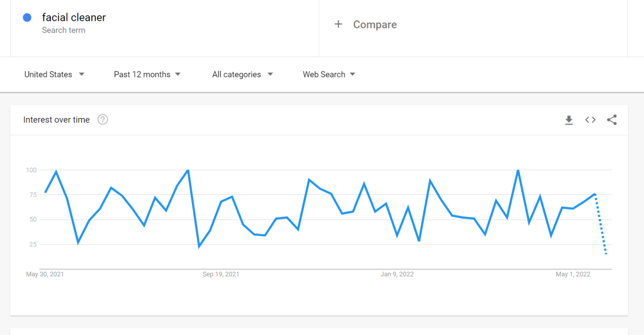Click the plus icon beside Compare
The image size is (644, 335).
338,24
